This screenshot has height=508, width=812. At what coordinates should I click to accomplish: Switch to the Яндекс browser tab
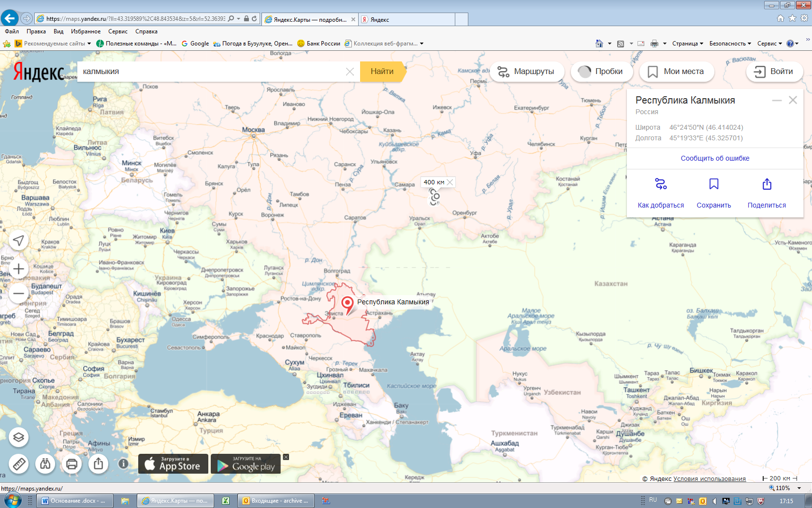pyautogui.click(x=407, y=19)
